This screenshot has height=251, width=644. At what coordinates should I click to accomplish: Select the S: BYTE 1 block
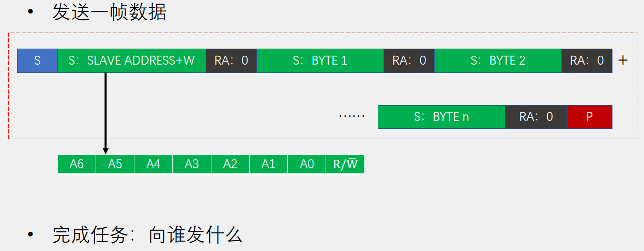[x=320, y=61]
